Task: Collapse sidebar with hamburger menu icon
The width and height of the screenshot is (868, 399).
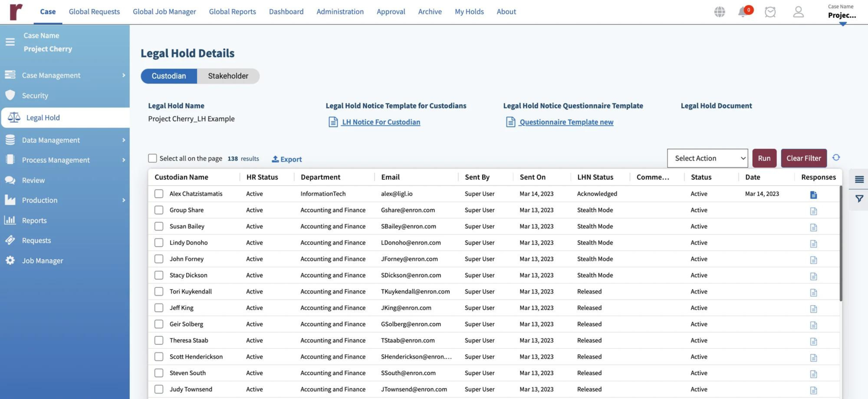Action: point(10,42)
